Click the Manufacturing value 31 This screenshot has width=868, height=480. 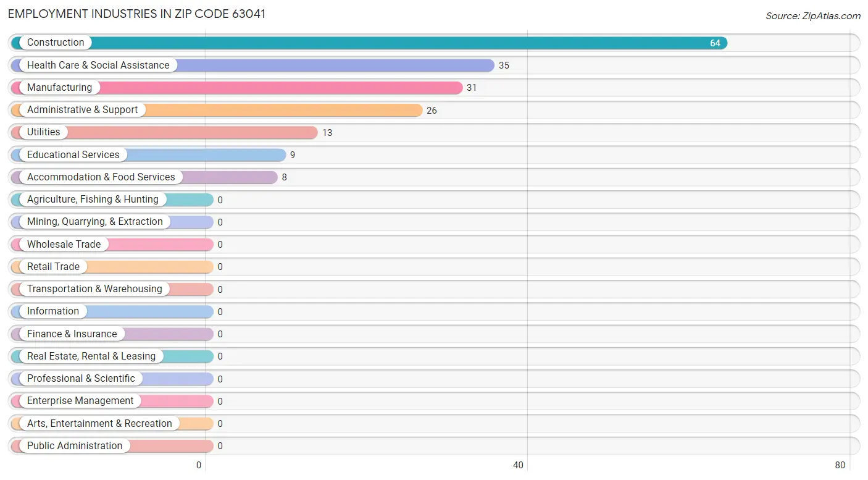coord(472,88)
